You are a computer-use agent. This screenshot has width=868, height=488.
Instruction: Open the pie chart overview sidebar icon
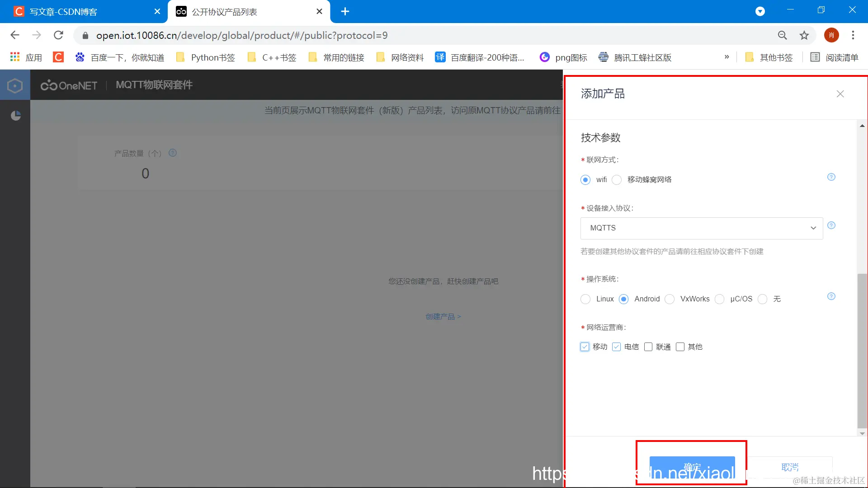tap(15, 116)
